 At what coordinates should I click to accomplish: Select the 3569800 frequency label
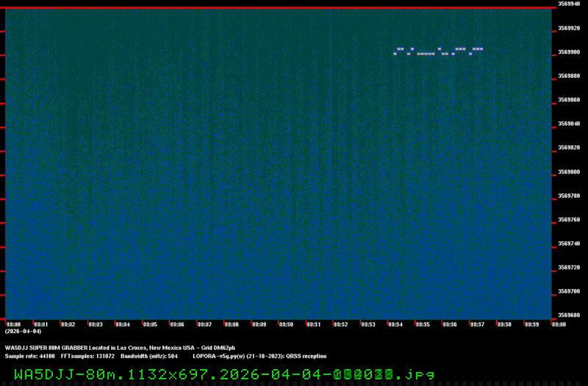[570, 172]
